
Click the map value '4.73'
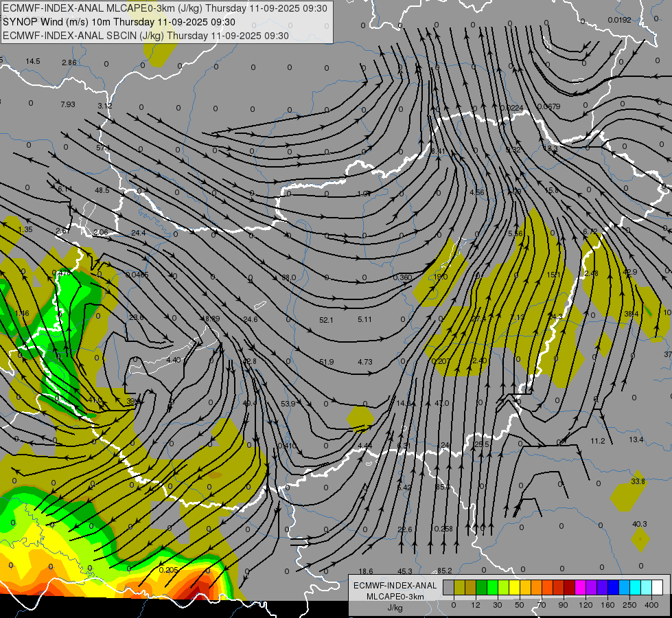click(365, 362)
